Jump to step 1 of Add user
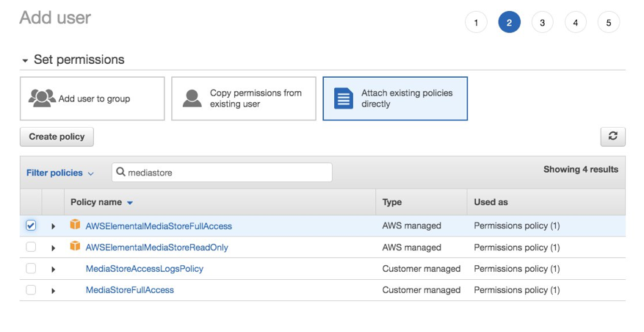 point(476,22)
